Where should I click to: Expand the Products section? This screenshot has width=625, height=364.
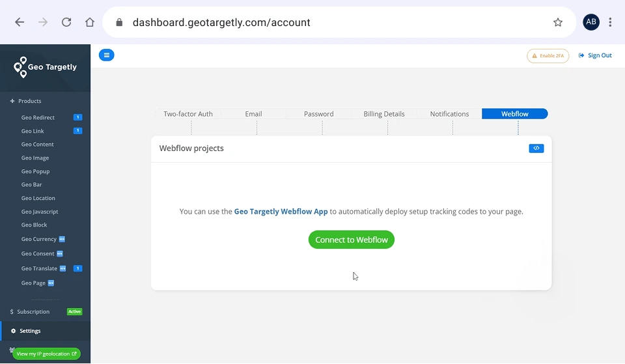26,101
